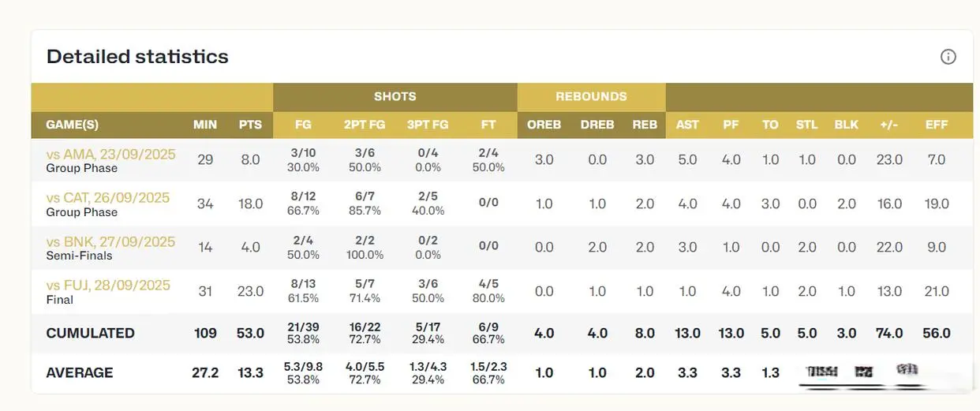Screen dimensions: 980x411
Task: Click the 3PT FG column header
Action: coord(428,125)
